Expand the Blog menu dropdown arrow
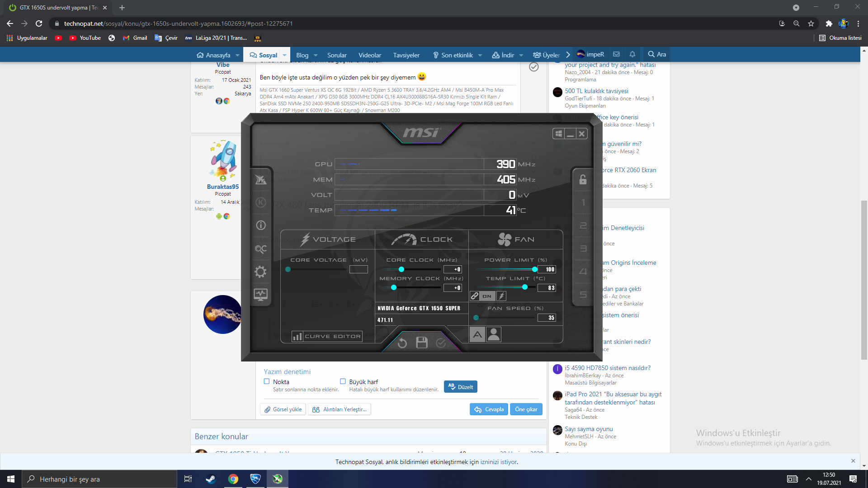The height and width of the screenshot is (488, 868). (316, 55)
